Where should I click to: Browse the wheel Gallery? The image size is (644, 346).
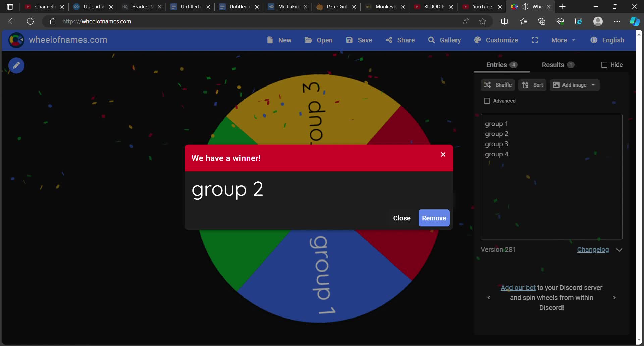[x=444, y=40]
